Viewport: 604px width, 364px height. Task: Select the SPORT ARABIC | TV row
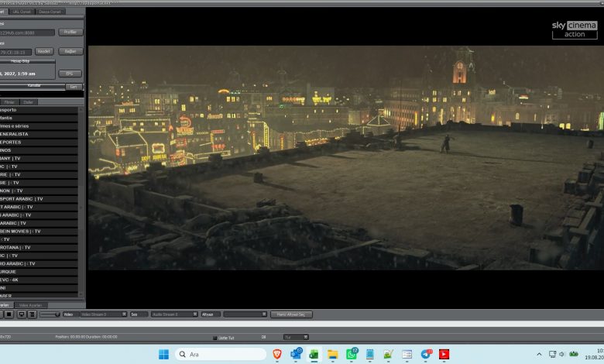(x=39, y=199)
